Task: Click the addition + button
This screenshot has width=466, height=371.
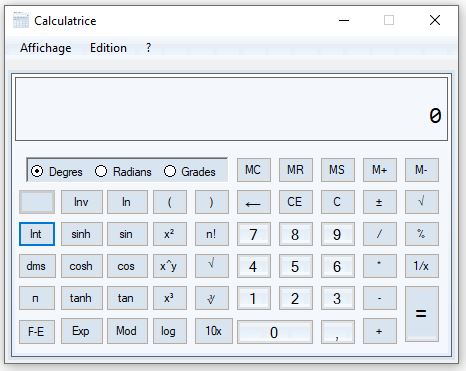Action: [x=380, y=331]
